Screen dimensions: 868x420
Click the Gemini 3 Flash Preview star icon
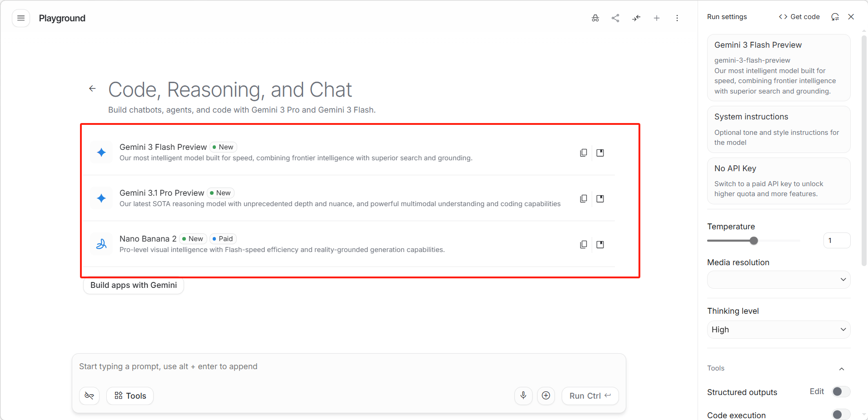(101, 153)
